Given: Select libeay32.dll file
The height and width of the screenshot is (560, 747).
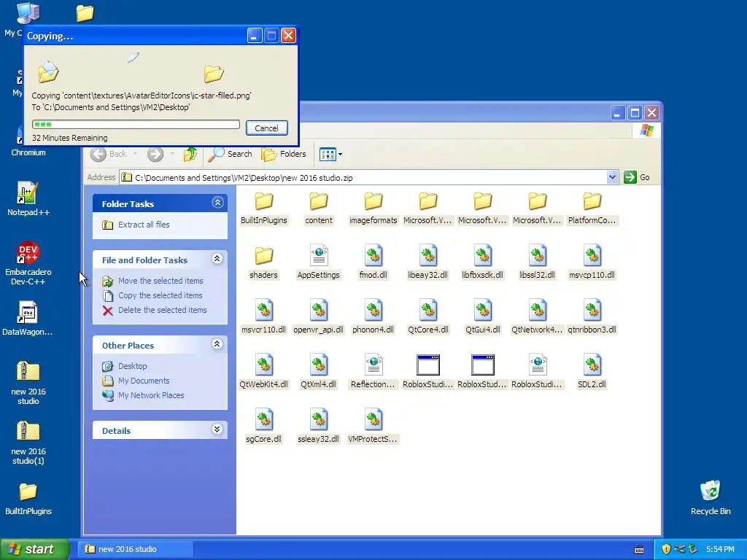Looking at the screenshot, I should (x=427, y=262).
